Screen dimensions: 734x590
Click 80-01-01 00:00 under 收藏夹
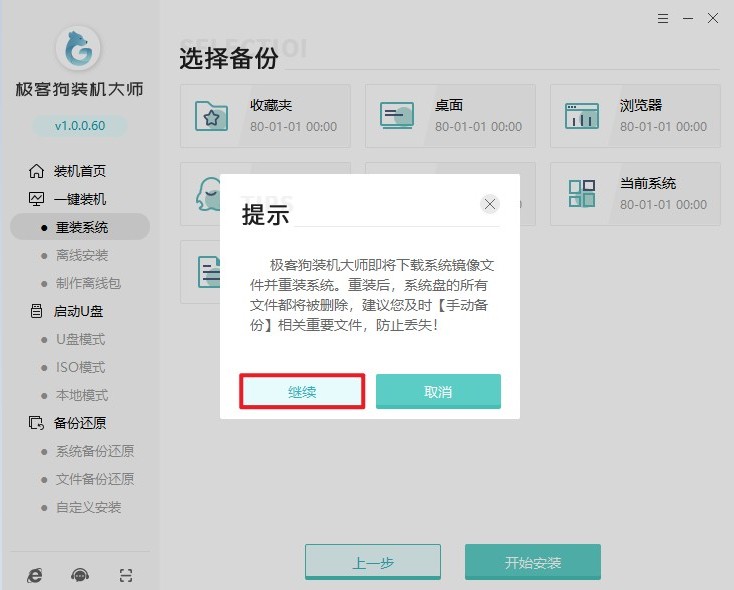tap(294, 127)
